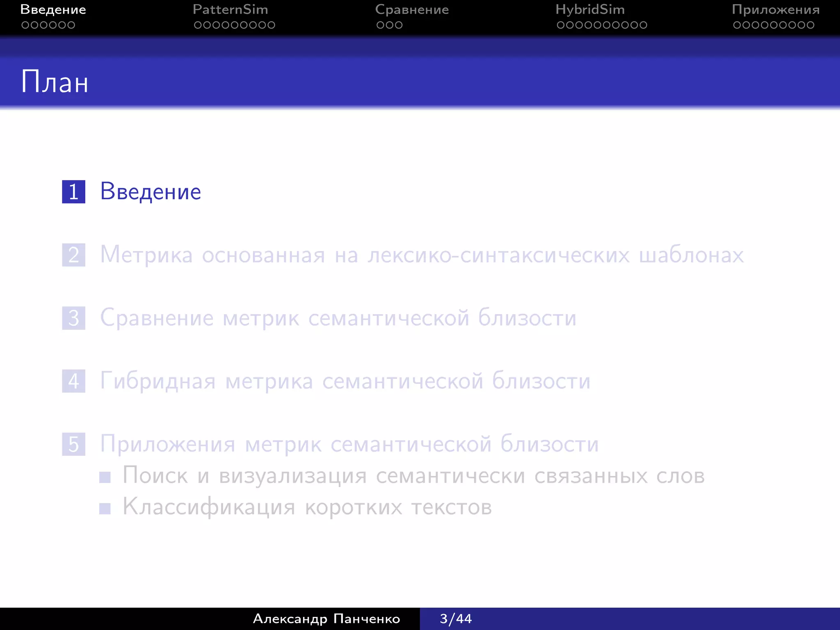Open 'Приложения метрик семантической близости' entry
Viewport: 840px width, 630px height.
pyautogui.click(x=349, y=444)
